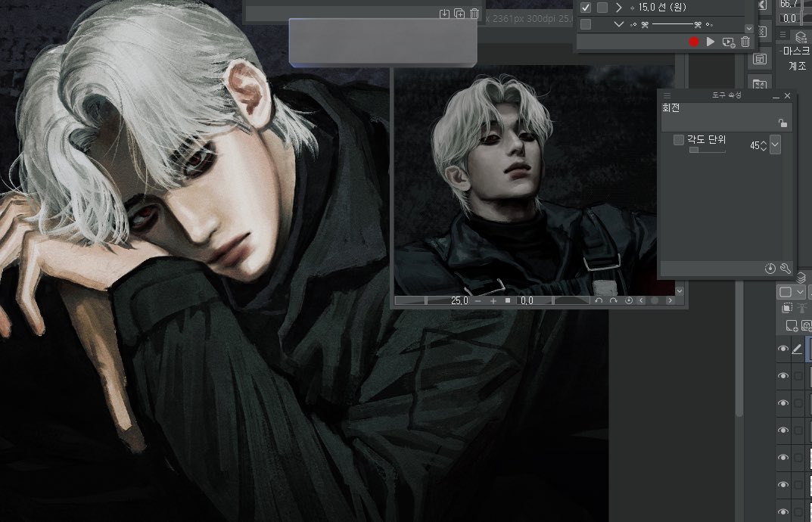Start recording the auto action with the red button
Viewport: 812px width, 522px height.
pyautogui.click(x=694, y=42)
